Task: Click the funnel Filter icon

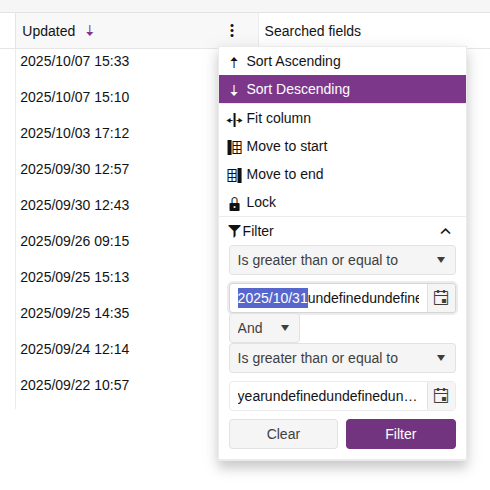Action: click(234, 231)
